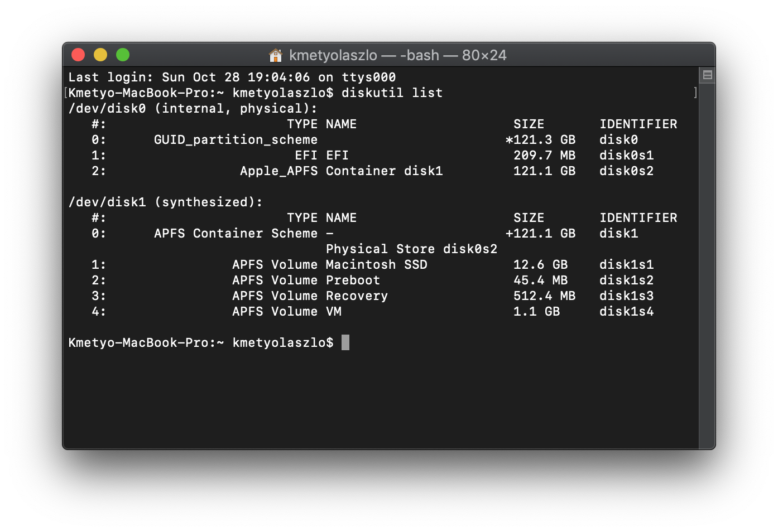This screenshot has height=532, width=778.
Task: Click the 'disk1s4' identifier
Action: (627, 312)
